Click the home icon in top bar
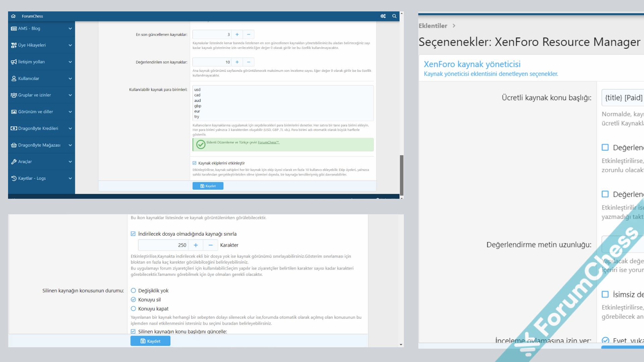 pyautogui.click(x=13, y=16)
